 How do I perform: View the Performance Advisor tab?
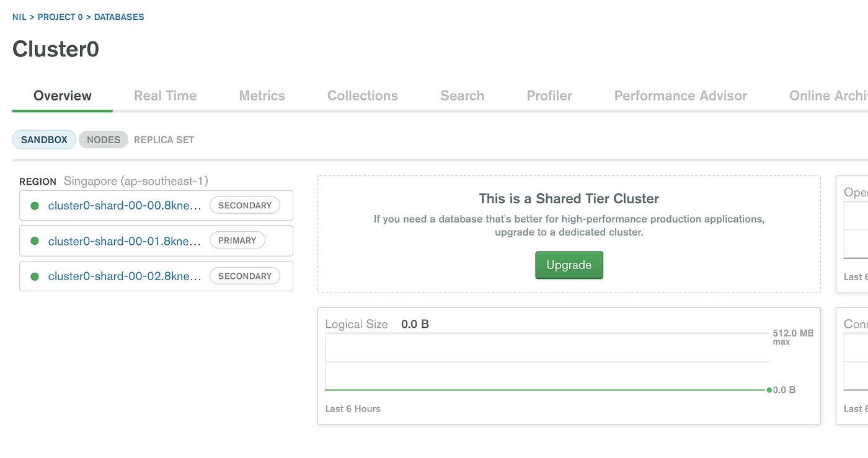(680, 95)
